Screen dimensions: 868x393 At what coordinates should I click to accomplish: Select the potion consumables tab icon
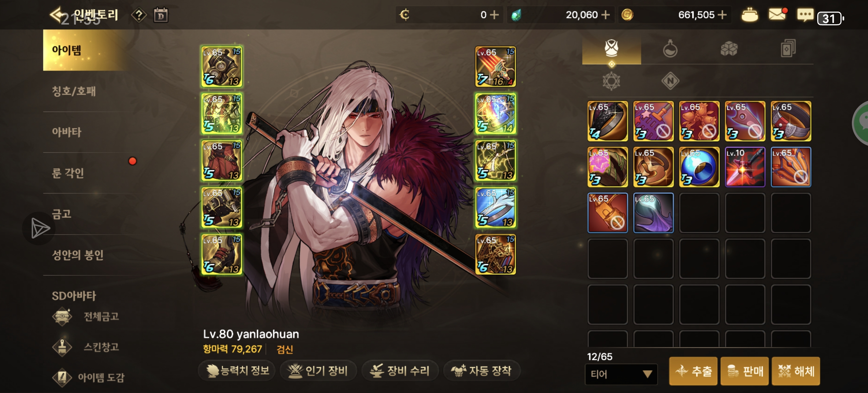670,49
